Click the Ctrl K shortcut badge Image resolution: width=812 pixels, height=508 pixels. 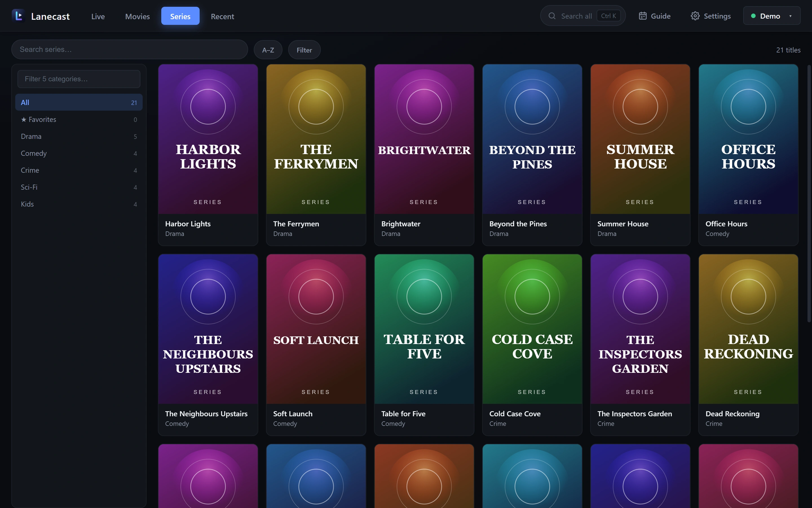pos(608,16)
